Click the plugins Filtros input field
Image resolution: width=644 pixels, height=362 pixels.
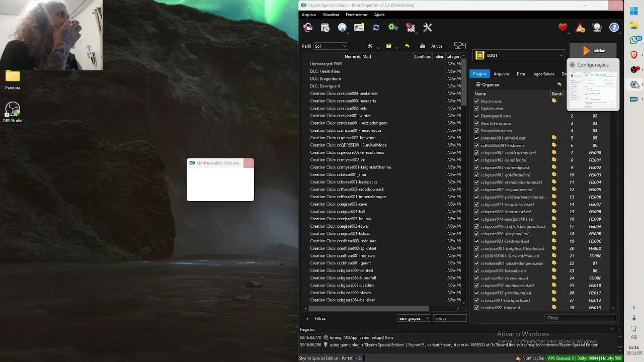(x=581, y=318)
